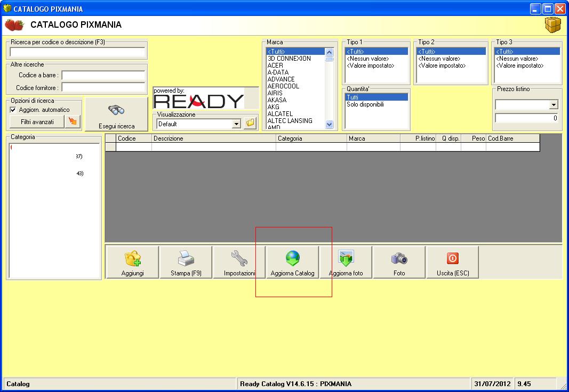The width and height of the screenshot is (569, 392).
Task: Click the status bar date 31/07/2012
Action: coord(492,383)
